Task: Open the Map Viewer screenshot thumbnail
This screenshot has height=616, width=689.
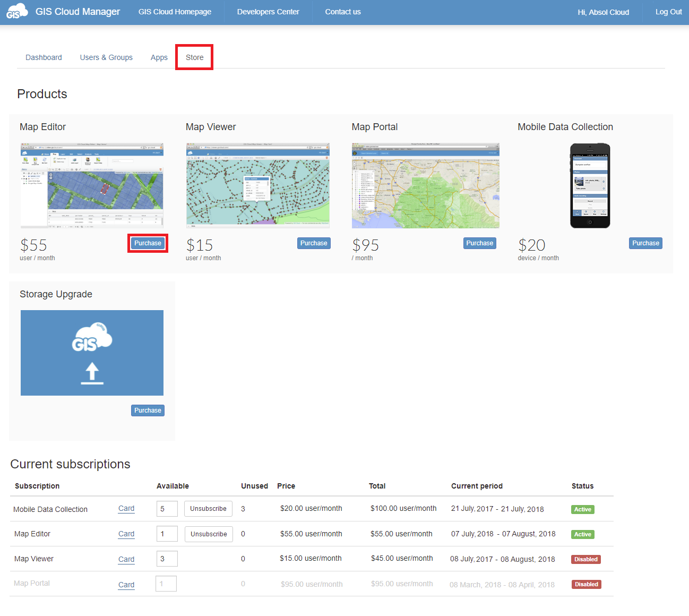Action: pyautogui.click(x=258, y=185)
